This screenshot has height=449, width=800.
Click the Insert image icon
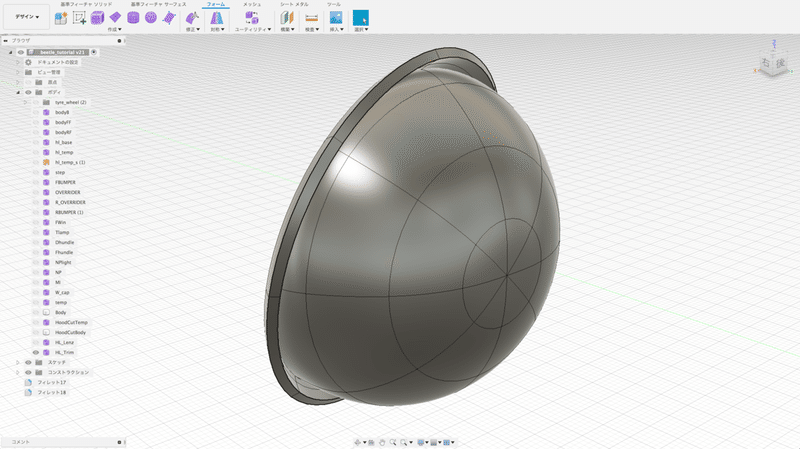point(336,18)
